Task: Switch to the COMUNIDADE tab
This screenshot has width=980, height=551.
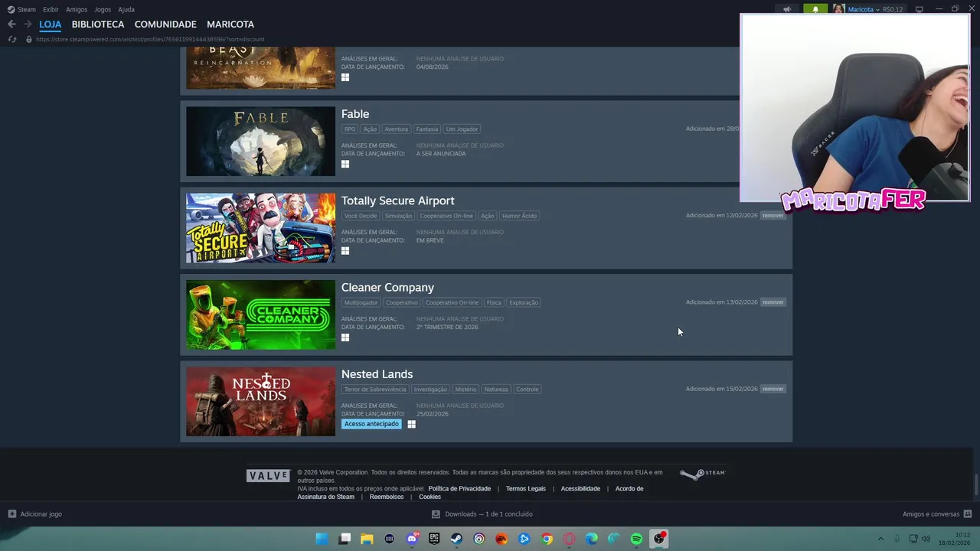Action: [165, 24]
